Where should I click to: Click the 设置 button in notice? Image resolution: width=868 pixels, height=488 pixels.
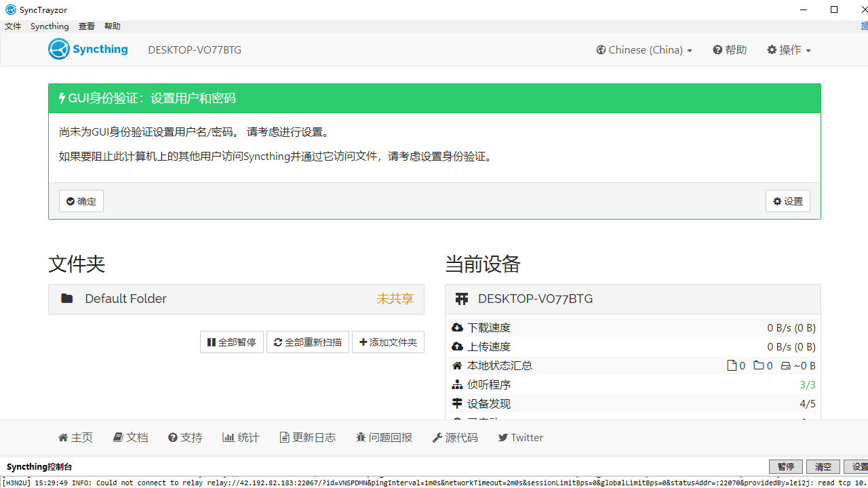pyautogui.click(x=788, y=201)
